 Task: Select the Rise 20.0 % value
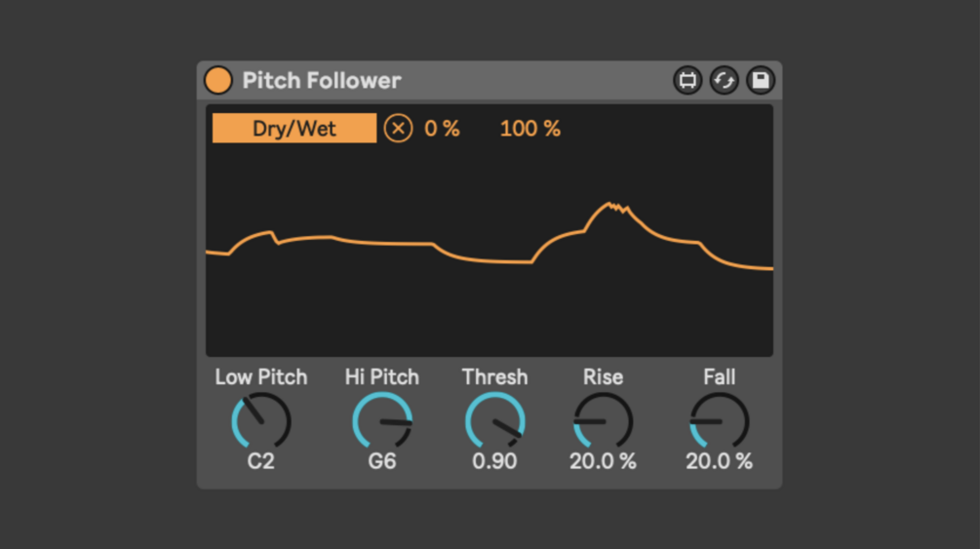pyautogui.click(x=604, y=461)
